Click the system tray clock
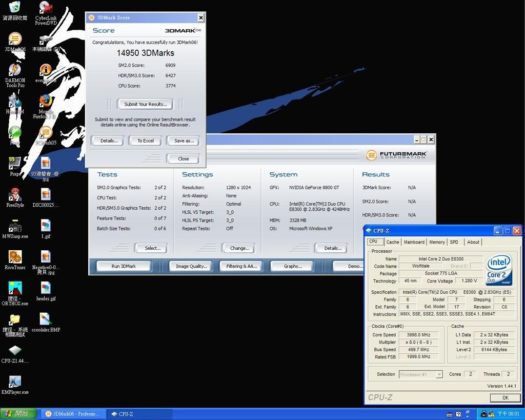The height and width of the screenshot is (420, 525). (508, 414)
